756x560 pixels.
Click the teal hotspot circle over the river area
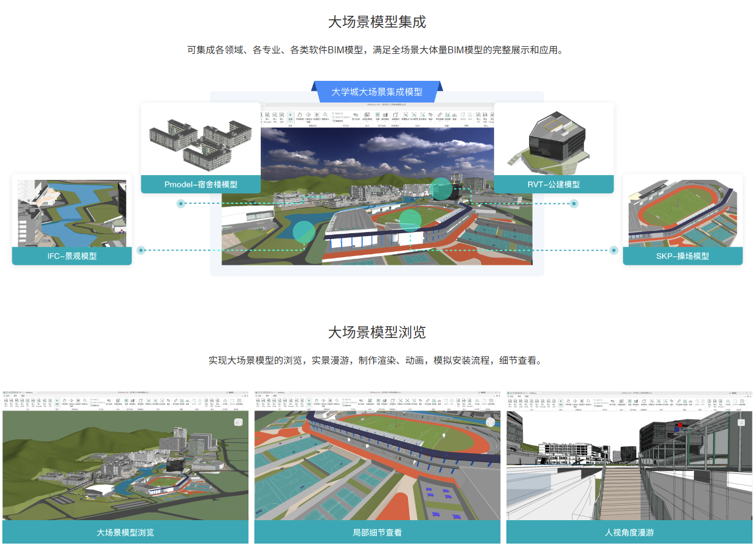click(304, 233)
